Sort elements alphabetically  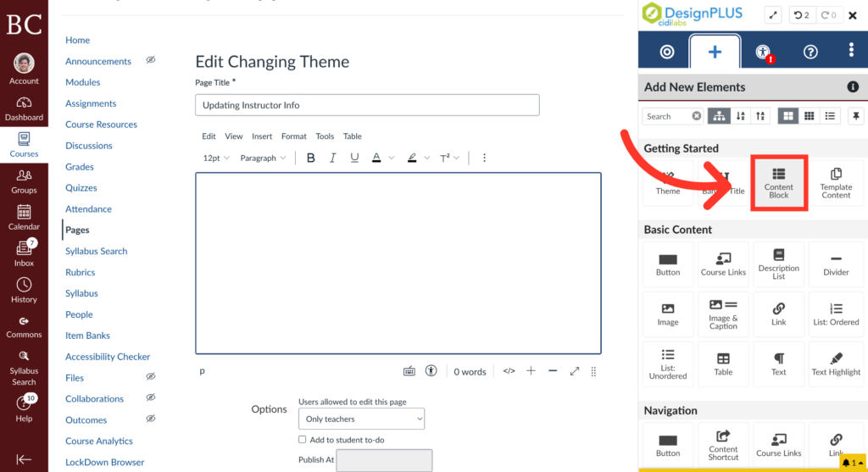pyautogui.click(x=741, y=115)
